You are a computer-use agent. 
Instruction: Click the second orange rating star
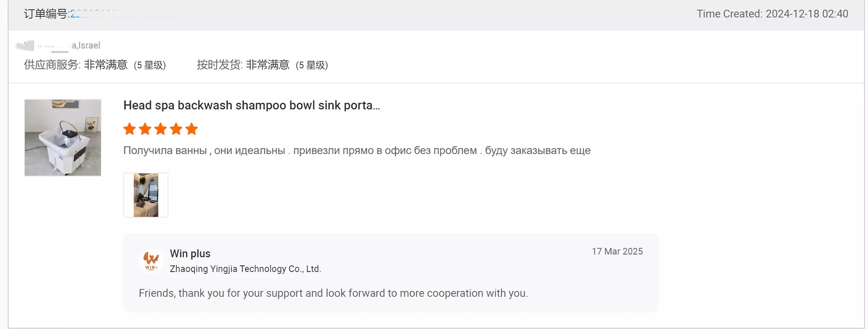pos(145,129)
